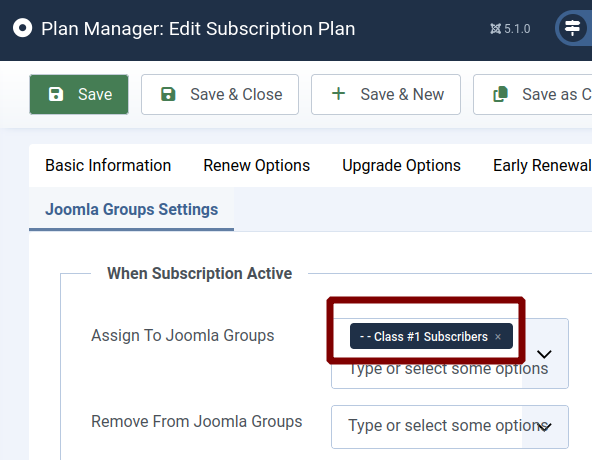Expand the Assign To Joomla Groups dropdown arrow

click(x=544, y=354)
